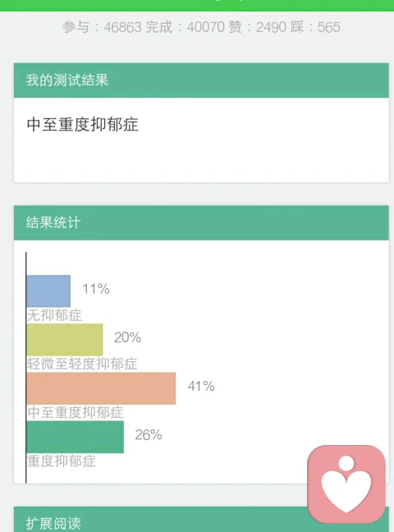Click the orange 中至重度抑郁症 bar
394x532 pixels.
click(101, 388)
